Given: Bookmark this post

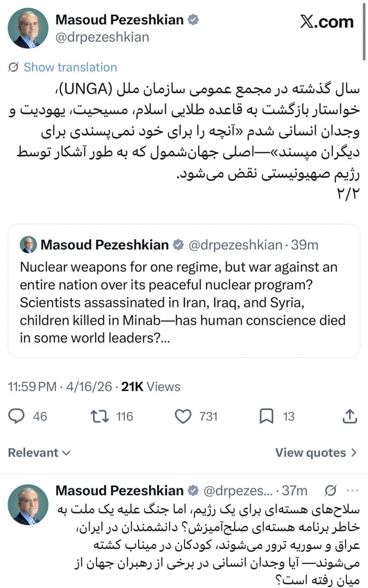Looking at the screenshot, I should tap(267, 416).
